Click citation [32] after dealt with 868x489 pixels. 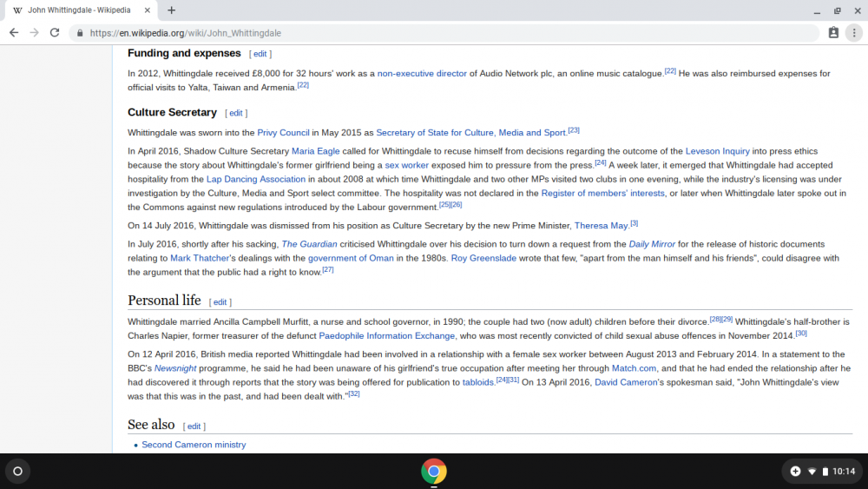(354, 393)
